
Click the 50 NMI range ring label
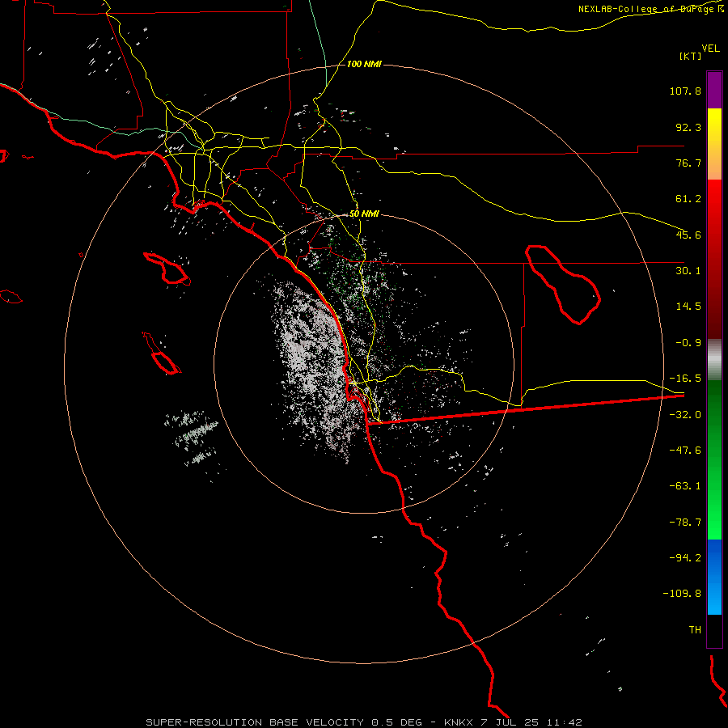click(364, 214)
